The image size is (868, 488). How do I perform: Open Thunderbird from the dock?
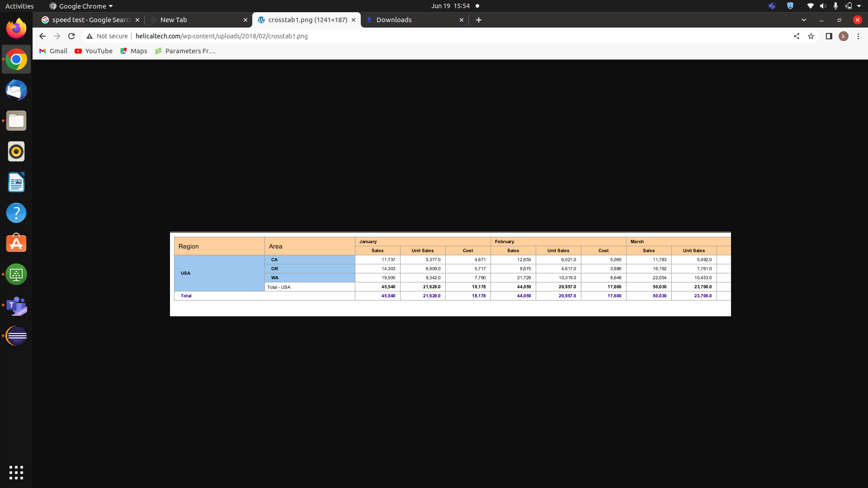coord(16,90)
